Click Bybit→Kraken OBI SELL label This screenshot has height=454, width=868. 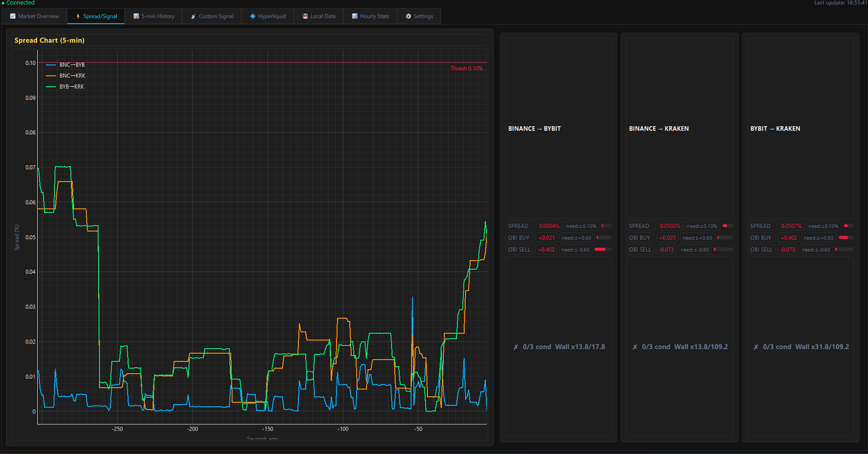coord(761,250)
